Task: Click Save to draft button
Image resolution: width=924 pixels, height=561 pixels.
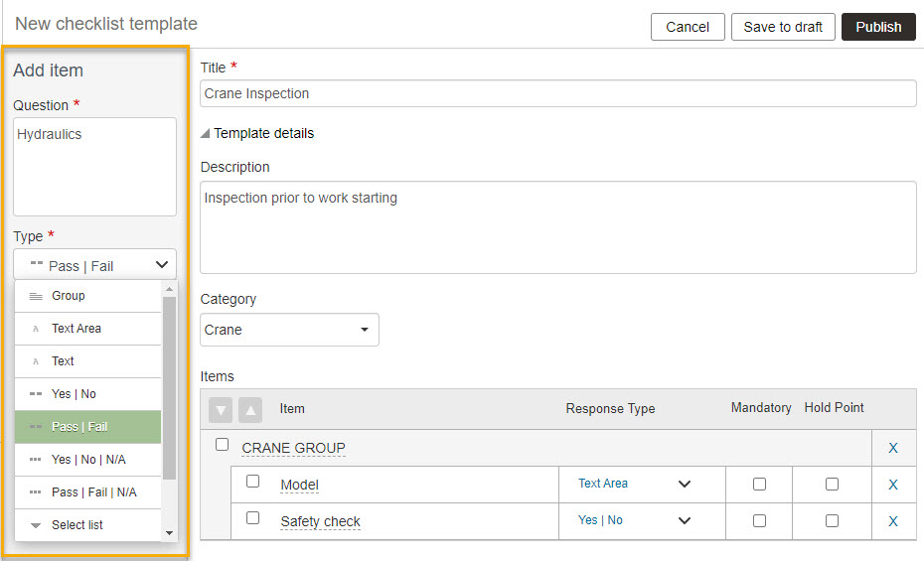Action: point(783,27)
